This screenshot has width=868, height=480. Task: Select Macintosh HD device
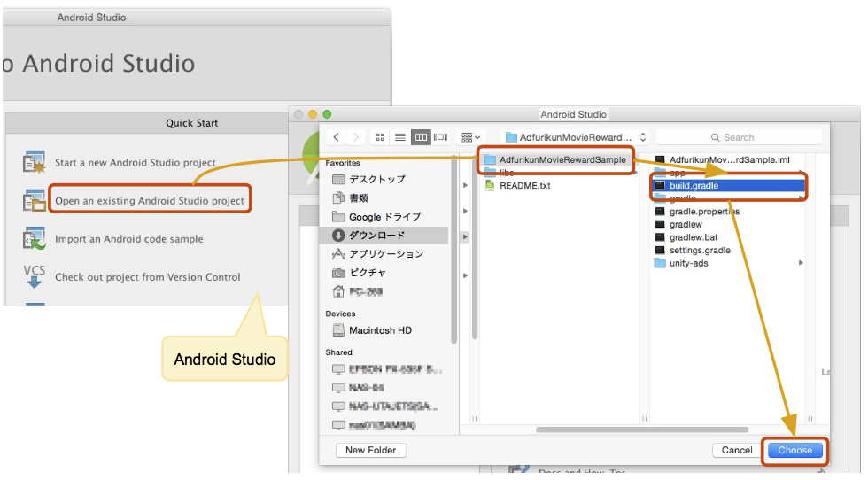point(380,330)
